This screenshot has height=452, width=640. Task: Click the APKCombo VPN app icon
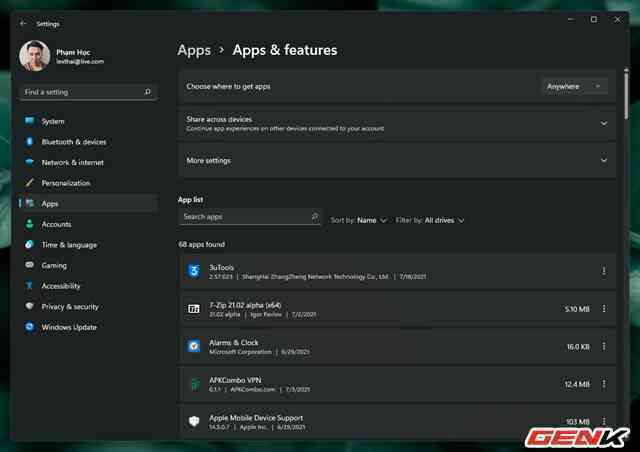click(x=195, y=384)
